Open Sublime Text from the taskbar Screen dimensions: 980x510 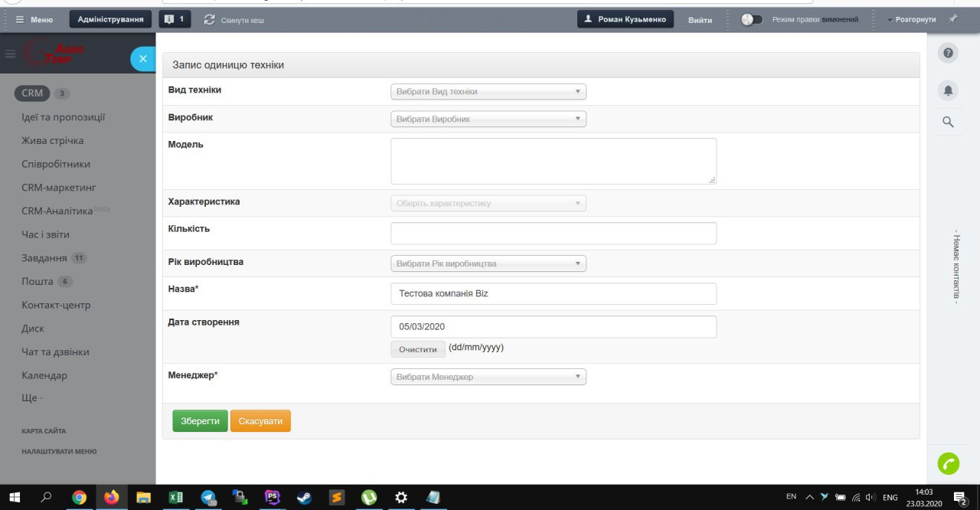[x=337, y=498]
